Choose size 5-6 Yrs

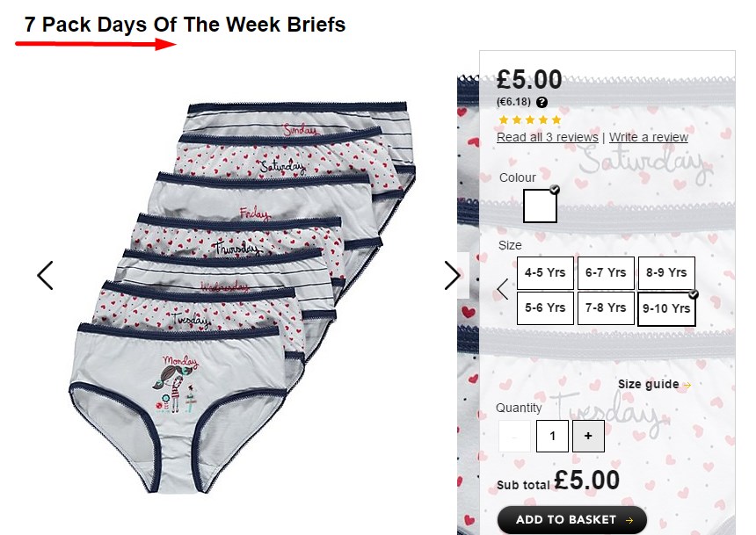545,308
